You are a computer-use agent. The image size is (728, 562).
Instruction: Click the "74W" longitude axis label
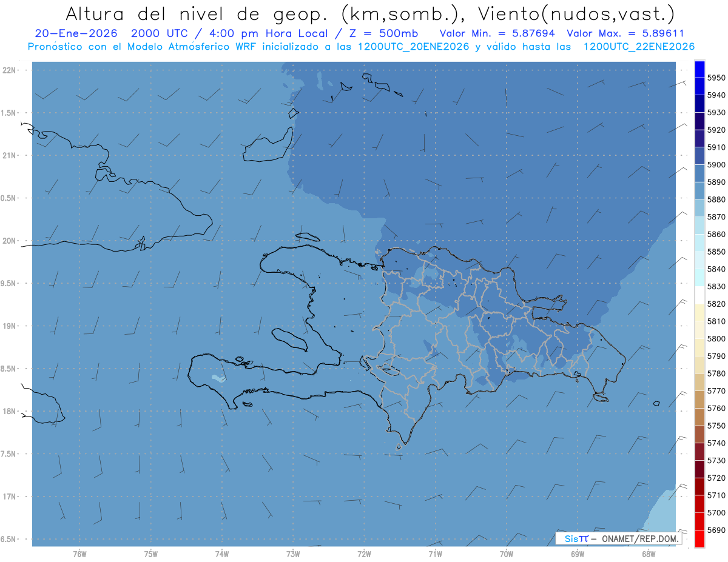point(222,554)
